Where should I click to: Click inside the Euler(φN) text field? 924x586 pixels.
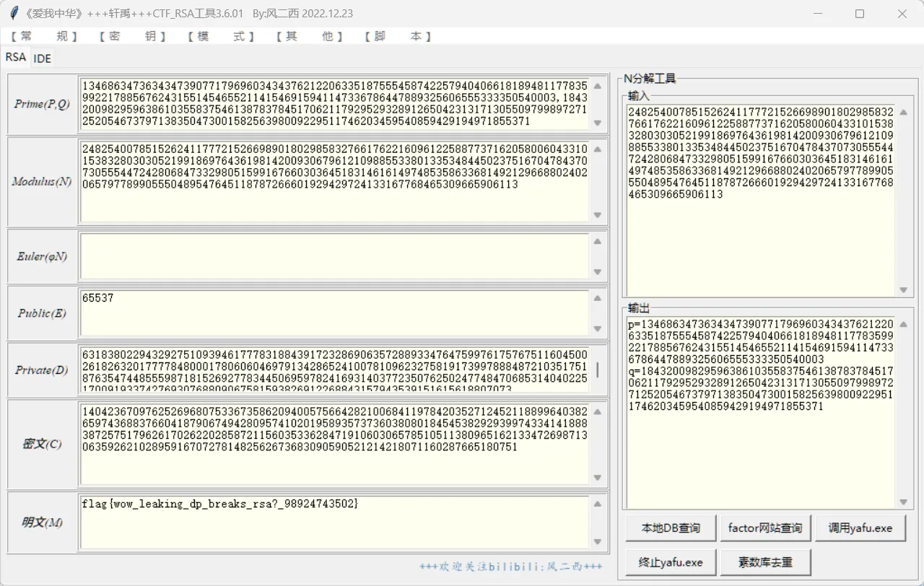[334, 256]
